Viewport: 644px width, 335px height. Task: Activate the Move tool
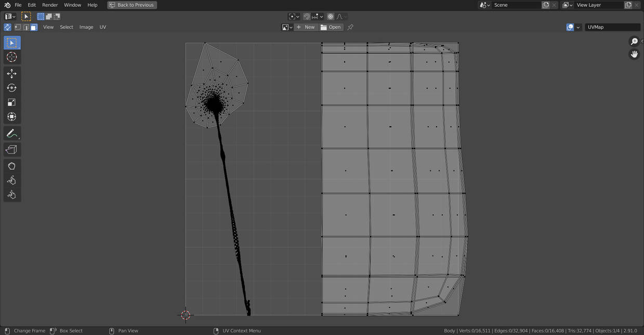(12, 74)
